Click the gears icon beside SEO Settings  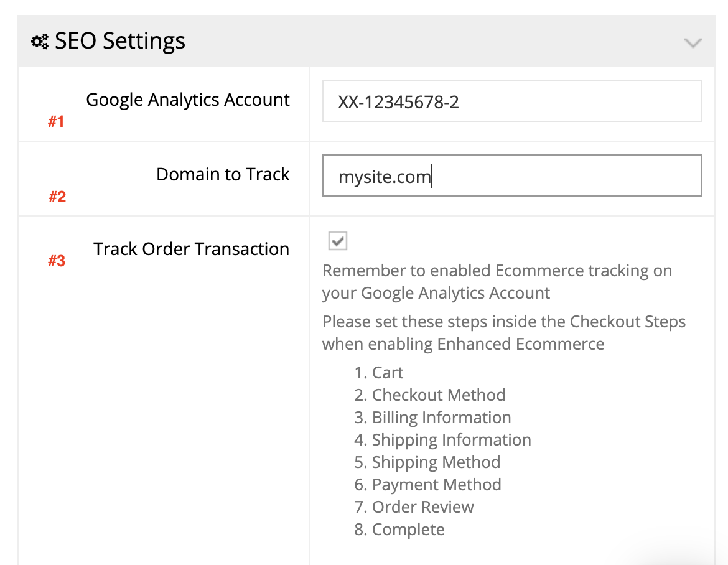[x=38, y=40]
